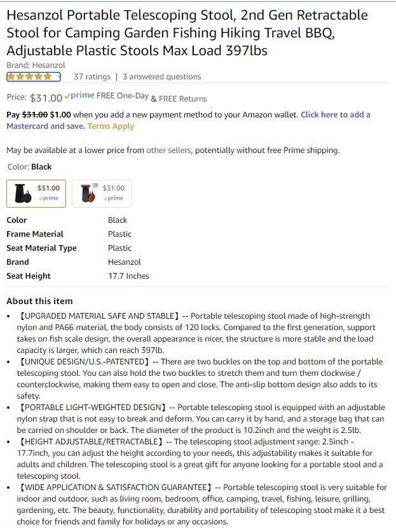This screenshot has width=396, height=532.
Task: Select the second color option swatch
Action: pyautogui.click(x=102, y=194)
